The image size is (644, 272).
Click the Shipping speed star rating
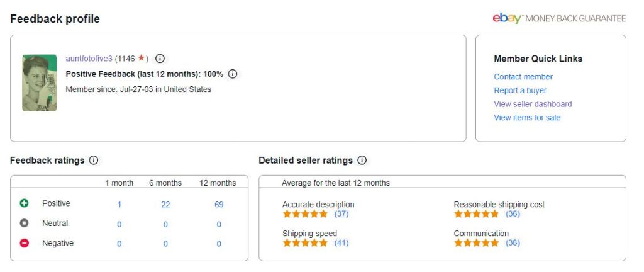tap(305, 243)
